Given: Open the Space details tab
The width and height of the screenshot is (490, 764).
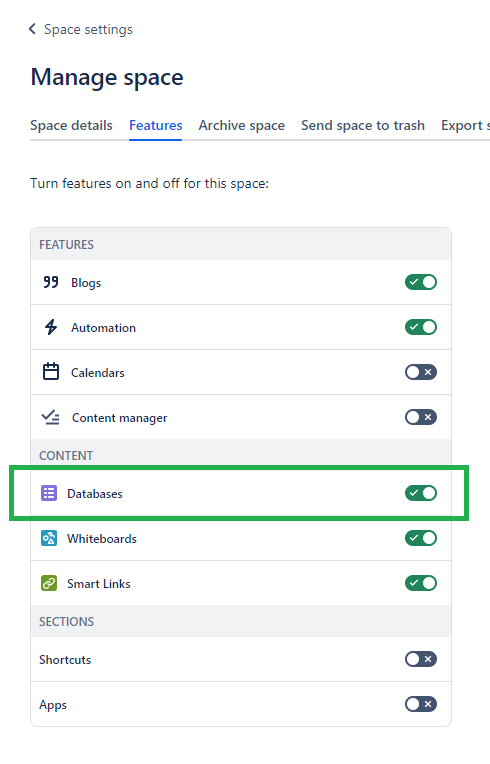Looking at the screenshot, I should click(x=71, y=125).
